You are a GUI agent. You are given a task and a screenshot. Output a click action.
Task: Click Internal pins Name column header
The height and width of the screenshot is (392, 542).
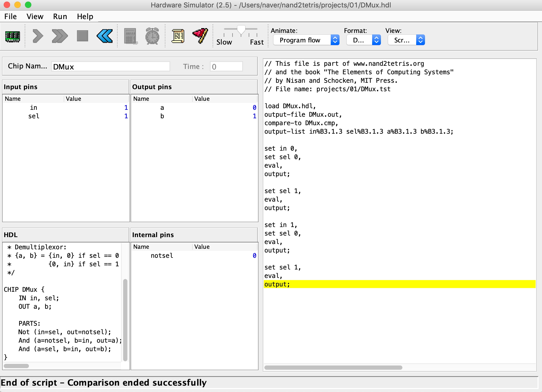point(162,247)
